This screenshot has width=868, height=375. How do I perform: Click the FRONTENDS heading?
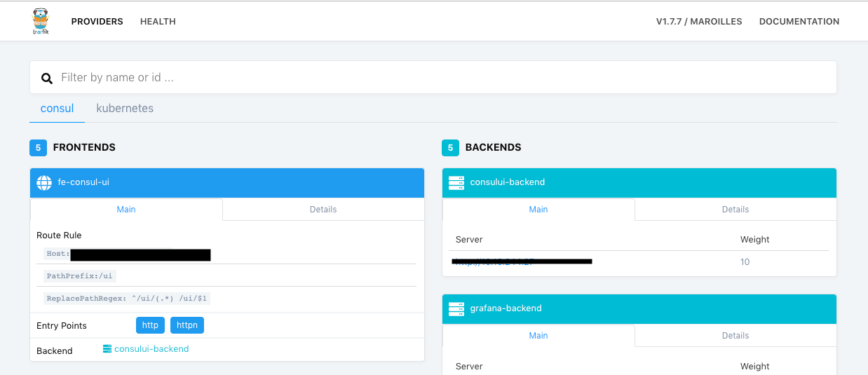pyautogui.click(x=84, y=148)
